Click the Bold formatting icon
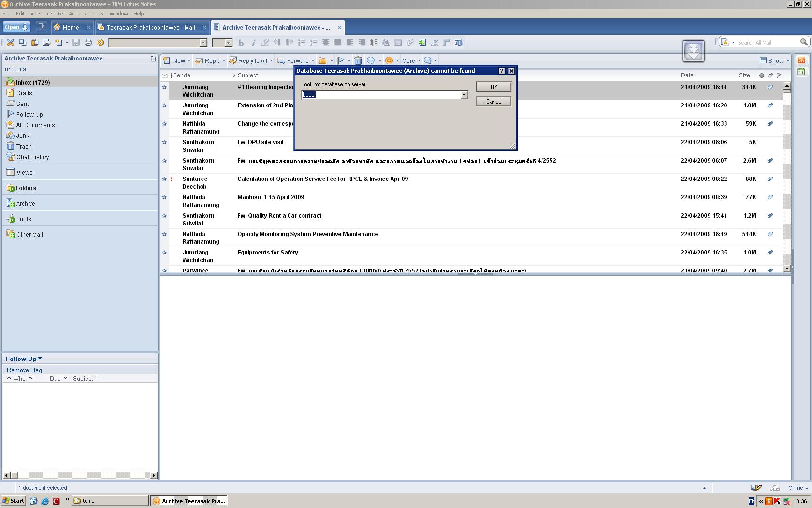Screen dimensions: 812x508 [x=241, y=43]
